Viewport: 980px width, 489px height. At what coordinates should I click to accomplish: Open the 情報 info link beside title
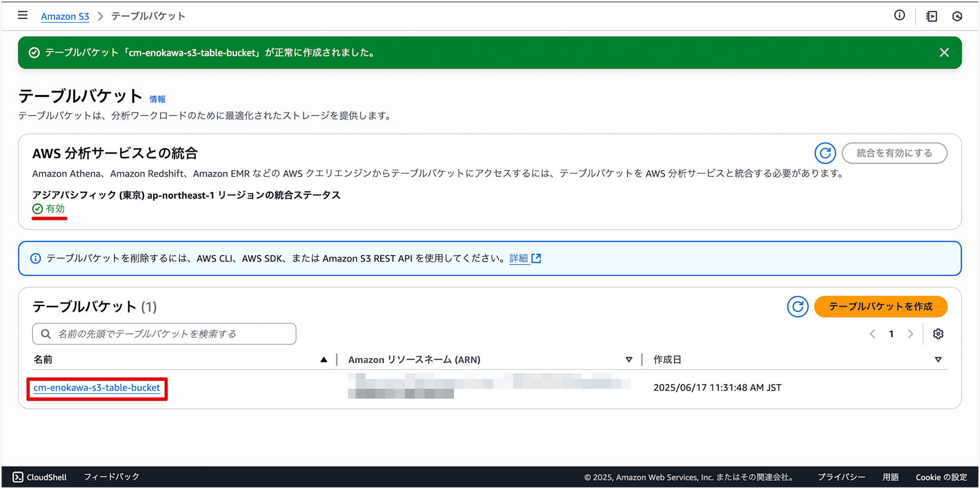157,99
